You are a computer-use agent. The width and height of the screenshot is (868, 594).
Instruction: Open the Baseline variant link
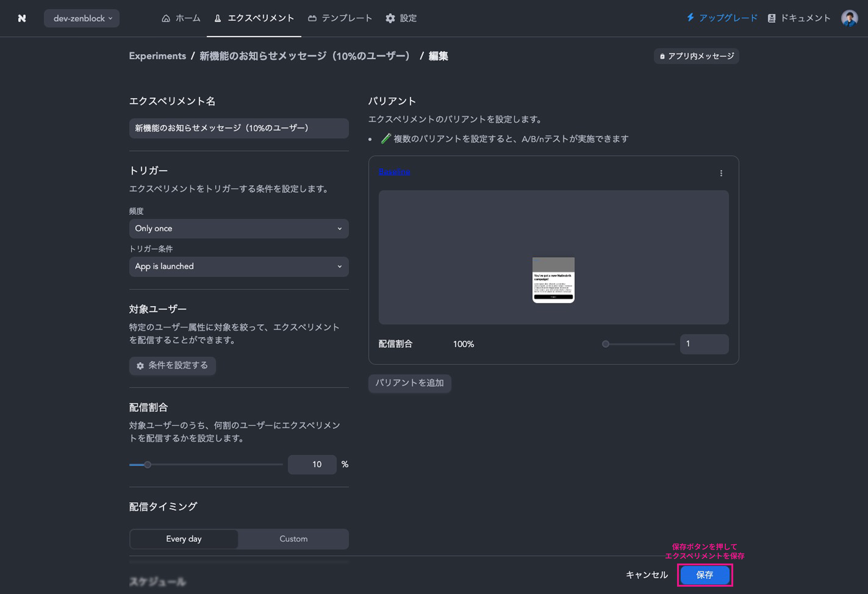(394, 172)
